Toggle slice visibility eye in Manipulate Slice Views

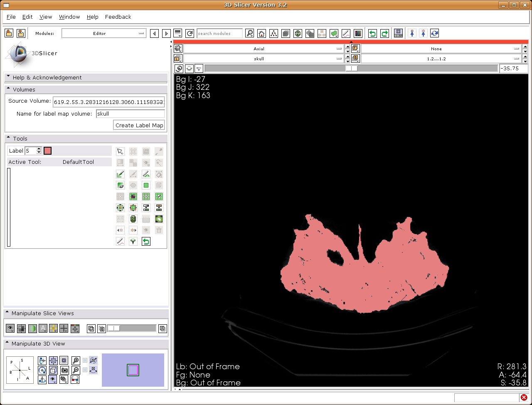tap(10, 328)
